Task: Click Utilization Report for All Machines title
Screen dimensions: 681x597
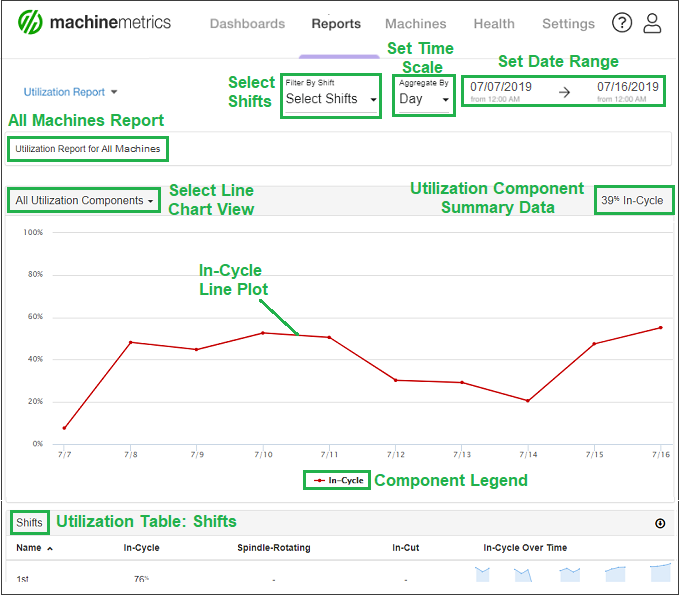Action: 88,149
